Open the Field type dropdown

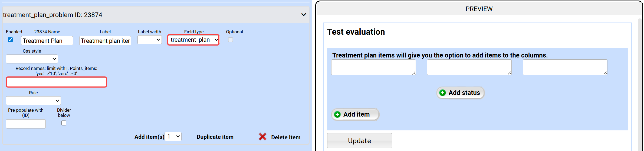193,40
